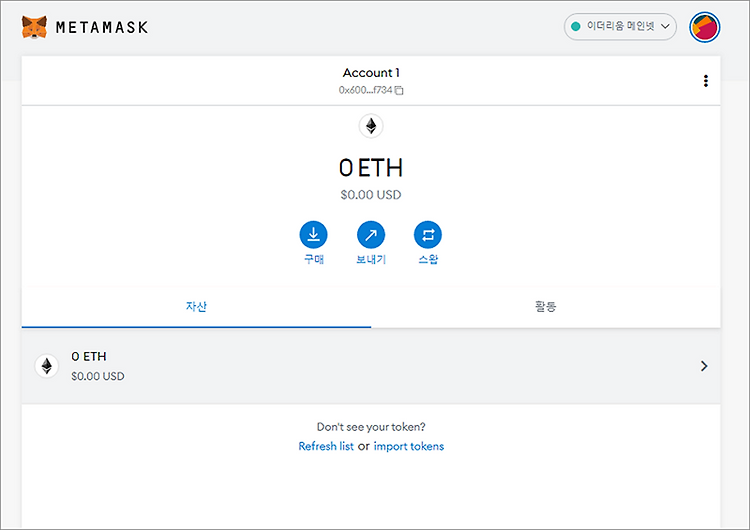Image resolution: width=750 pixels, height=530 pixels.
Task: Click the Ethereum logo above the balance
Action: (x=371, y=126)
